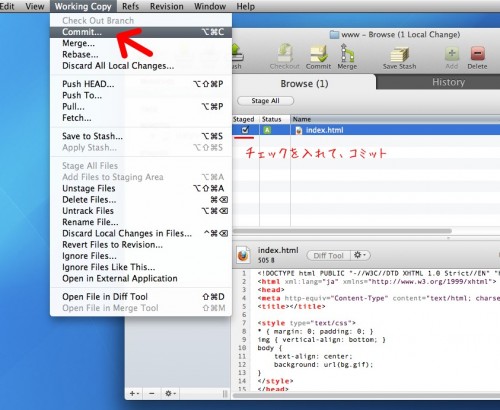Viewport: 500px width, 410px height.
Task: Select Untrack Files menu entry
Action: (141, 211)
